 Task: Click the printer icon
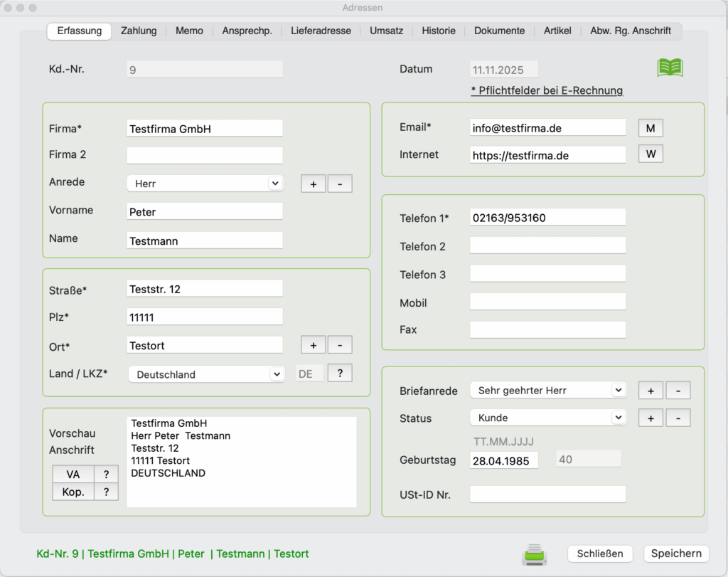(535, 554)
